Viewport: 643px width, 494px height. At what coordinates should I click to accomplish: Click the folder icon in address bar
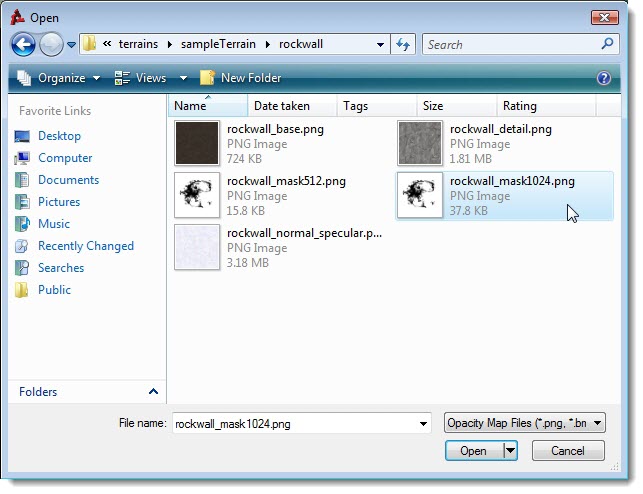89,44
